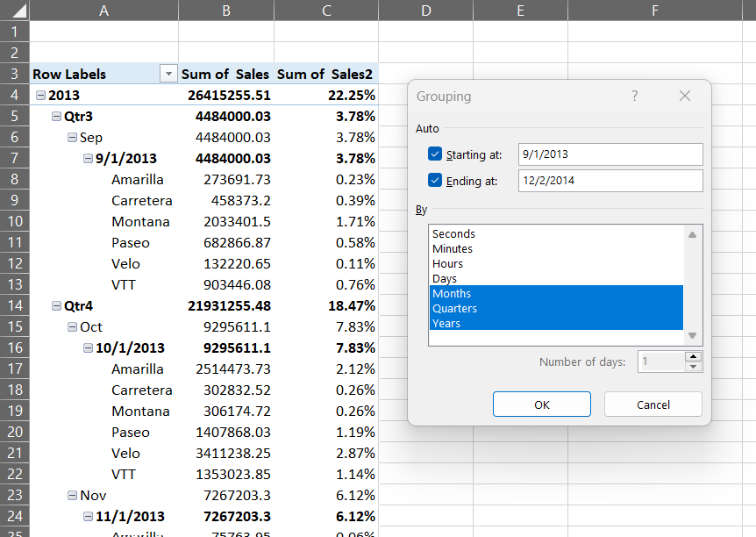Deselect Quarters in the By list
This screenshot has width=756, height=537.
pos(454,309)
